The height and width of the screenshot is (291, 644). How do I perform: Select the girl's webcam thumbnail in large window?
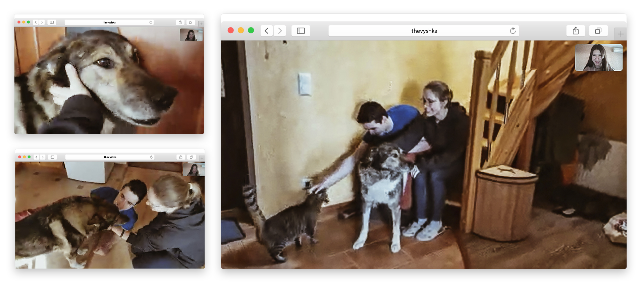pyautogui.click(x=599, y=58)
